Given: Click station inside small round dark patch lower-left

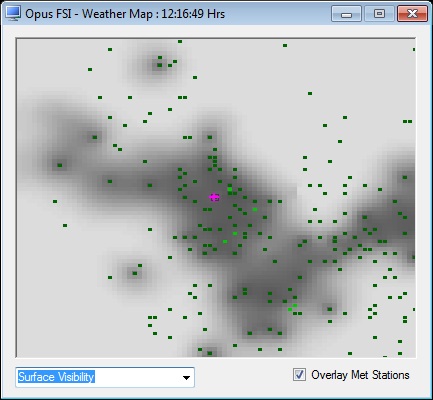Looking at the screenshot, I should pyautogui.click(x=135, y=273).
